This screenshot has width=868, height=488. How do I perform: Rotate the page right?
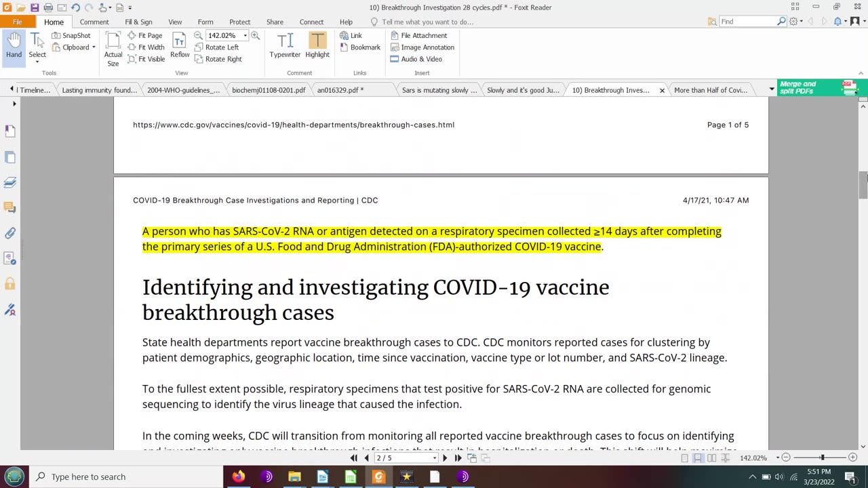click(x=218, y=59)
